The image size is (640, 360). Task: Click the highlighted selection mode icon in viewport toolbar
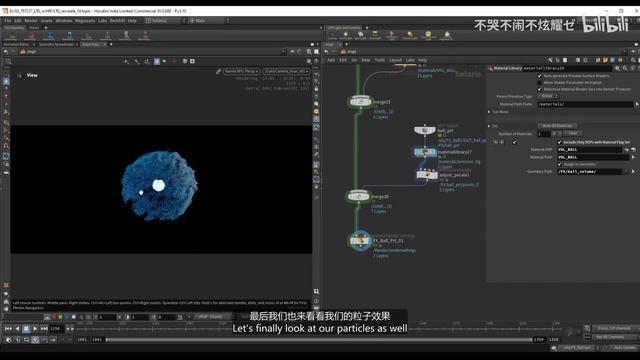[x=157, y=61]
